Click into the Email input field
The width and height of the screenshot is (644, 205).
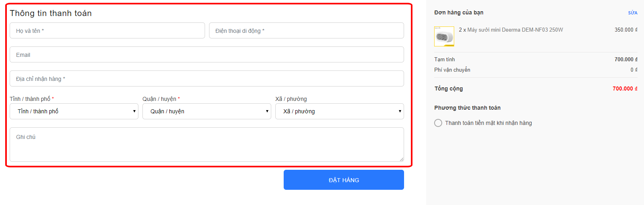pos(207,54)
